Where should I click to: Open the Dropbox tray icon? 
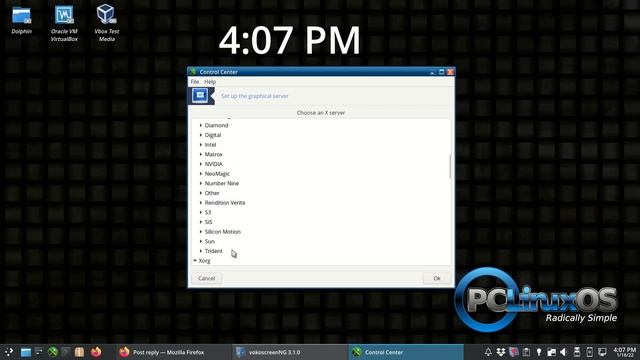pyautogui.click(x=501, y=352)
